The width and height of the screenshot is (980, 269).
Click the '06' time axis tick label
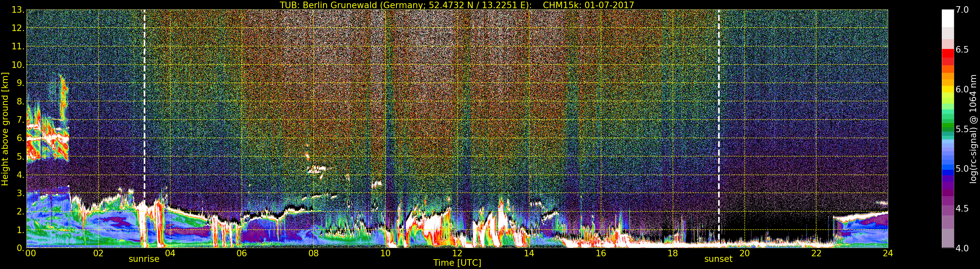[x=242, y=253]
